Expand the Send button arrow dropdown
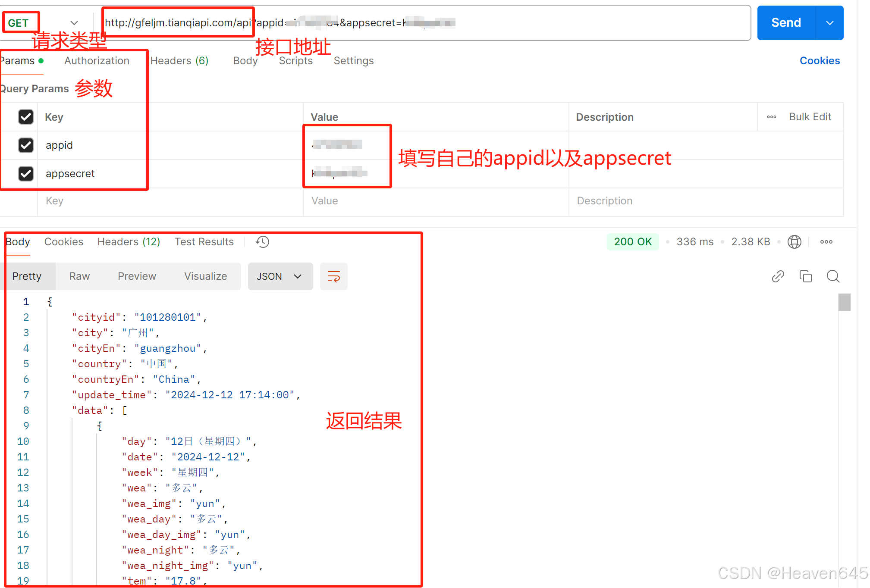Viewport: 870px width, 588px height. coord(829,23)
